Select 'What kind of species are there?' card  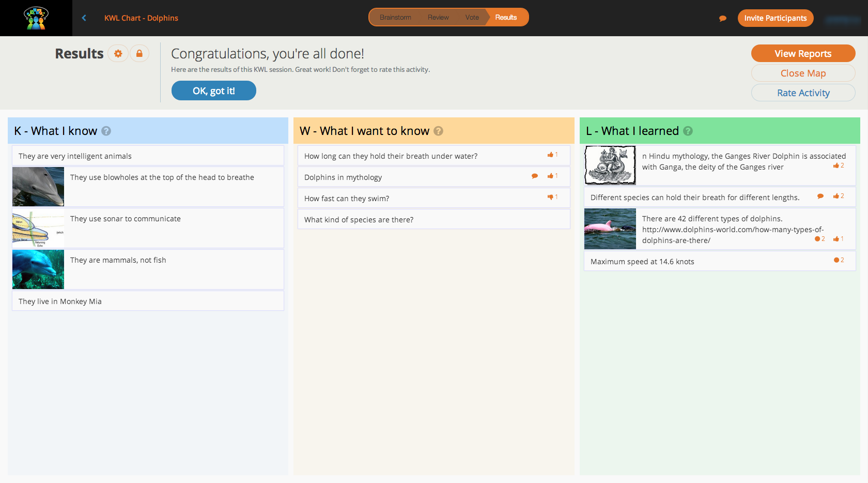pyautogui.click(x=434, y=219)
